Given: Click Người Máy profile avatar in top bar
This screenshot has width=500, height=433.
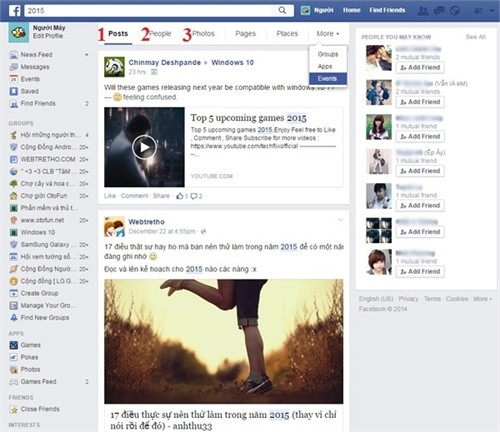Looking at the screenshot, I should (305, 10).
